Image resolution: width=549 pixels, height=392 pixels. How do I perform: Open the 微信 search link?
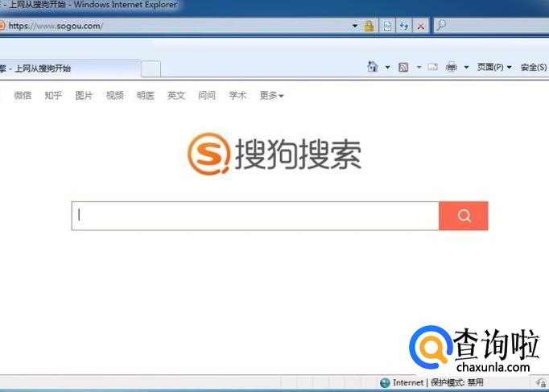(23, 95)
